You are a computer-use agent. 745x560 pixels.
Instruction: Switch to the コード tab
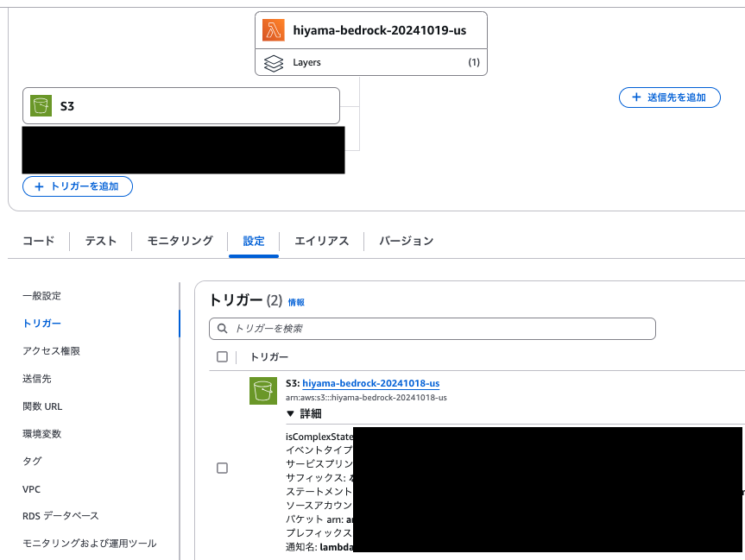pos(37,242)
